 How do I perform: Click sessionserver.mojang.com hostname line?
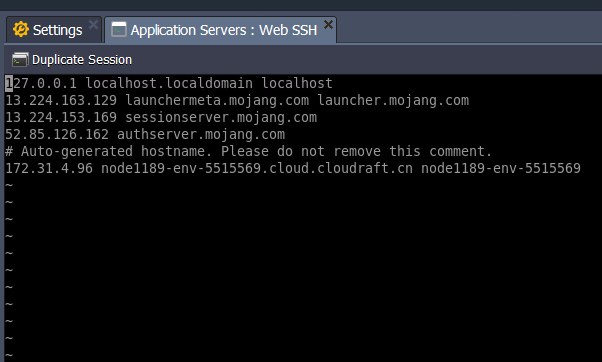point(221,117)
